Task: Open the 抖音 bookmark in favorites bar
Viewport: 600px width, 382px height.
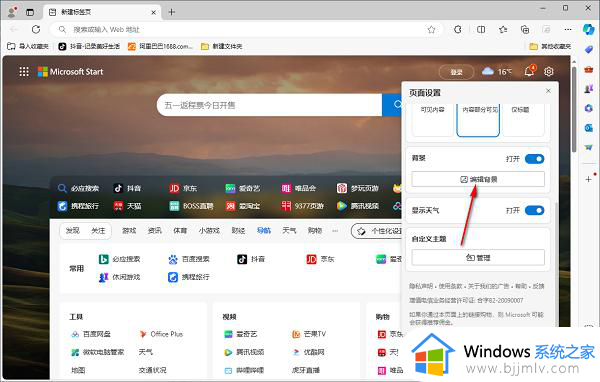Action: (89, 46)
